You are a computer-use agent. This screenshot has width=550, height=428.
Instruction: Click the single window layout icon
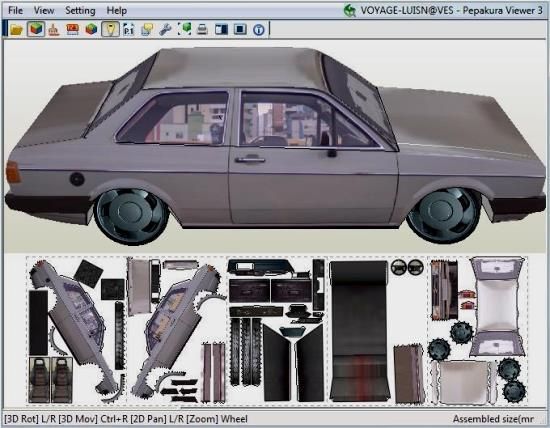[240, 29]
